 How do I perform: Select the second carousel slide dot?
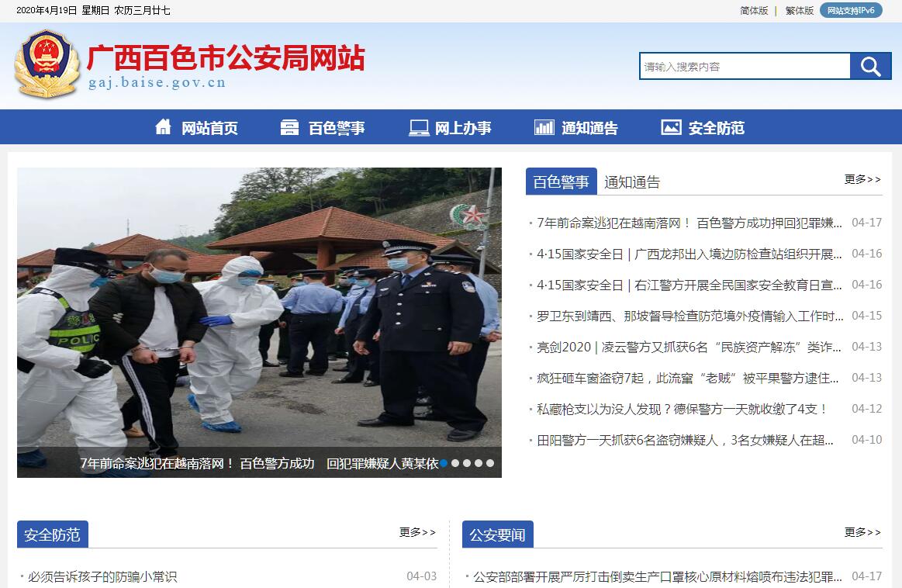coord(455,463)
